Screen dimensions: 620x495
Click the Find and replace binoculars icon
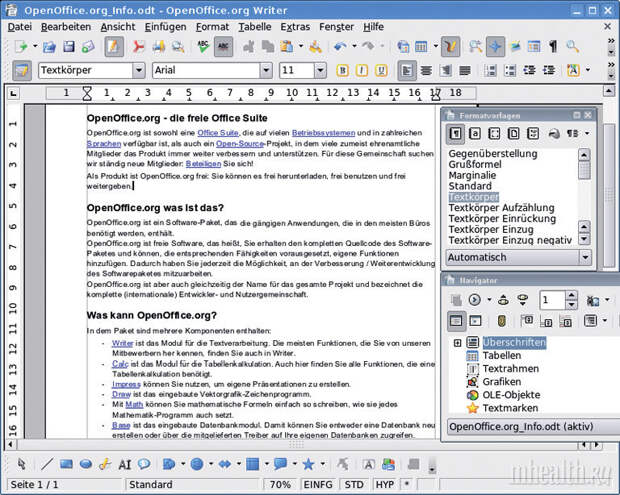pyautogui.click(x=475, y=47)
